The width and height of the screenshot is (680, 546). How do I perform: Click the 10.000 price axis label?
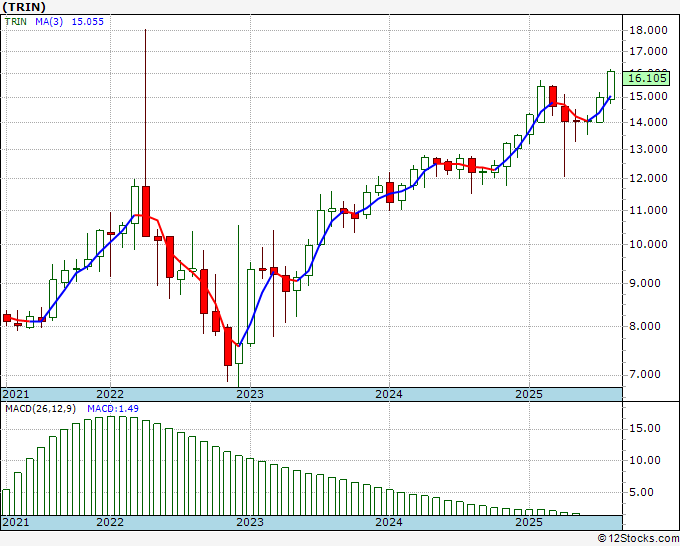pyautogui.click(x=648, y=245)
